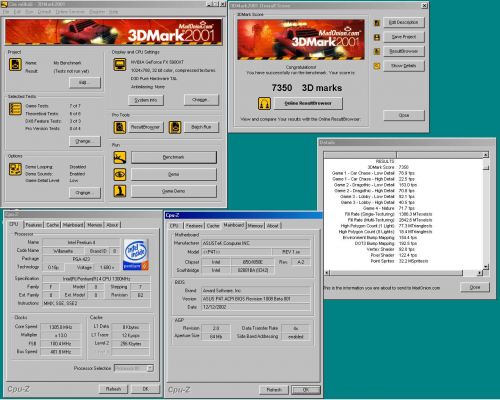500x400 pixels.
Task: Switch to Mainboard tab in left CPU-Z window
Action: tap(73, 225)
